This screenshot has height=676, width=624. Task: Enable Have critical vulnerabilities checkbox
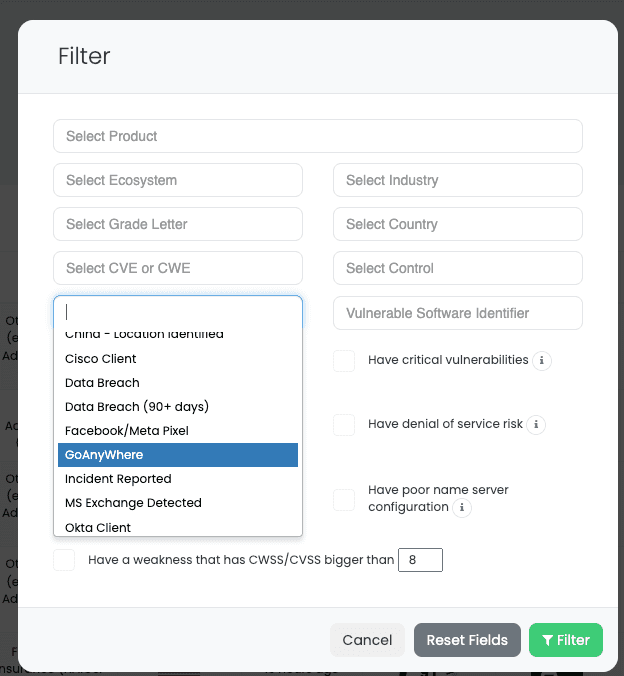[x=344, y=361]
